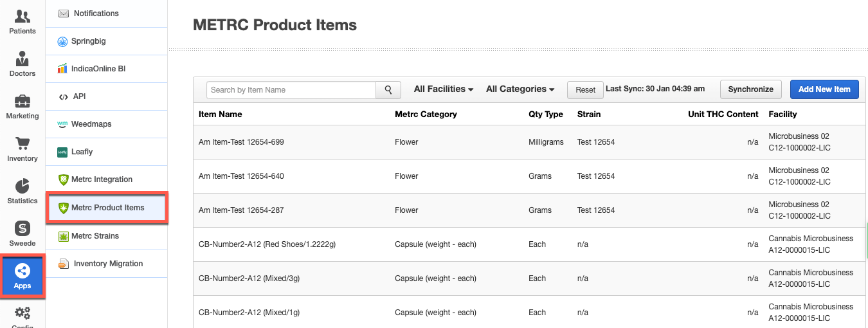The width and height of the screenshot is (868, 328).
Task: Click the Metrc Product Items shield icon
Action: click(63, 208)
